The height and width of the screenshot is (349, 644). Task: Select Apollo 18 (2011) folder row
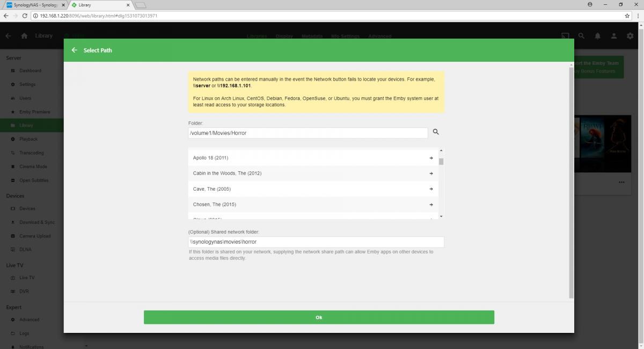pyautogui.click(x=313, y=158)
